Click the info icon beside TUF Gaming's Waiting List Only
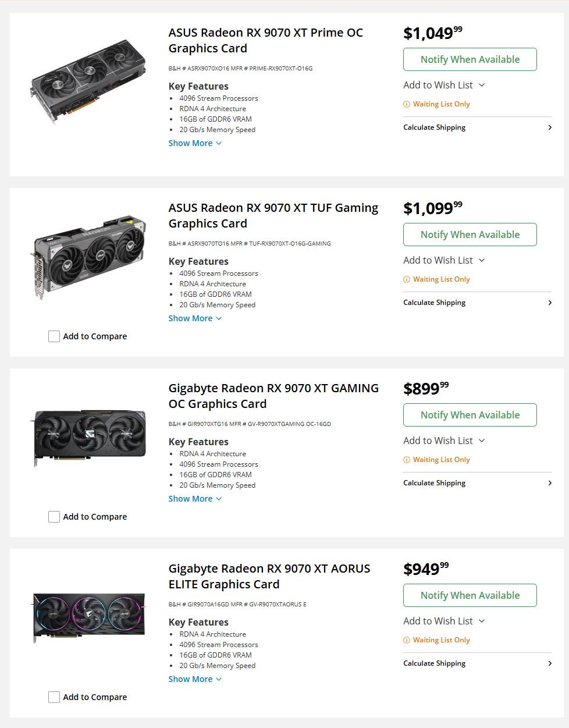This screenshot has height=728, width=569. (x=406, y=279)
